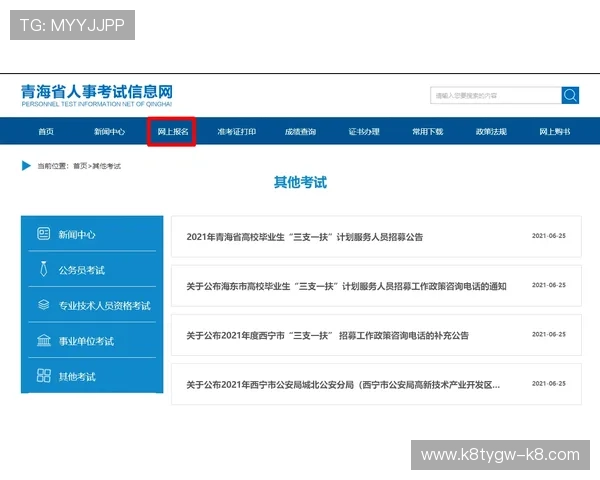Select 新闻中心 label in the left sidebar
The image size is (600, 480).
77,234
